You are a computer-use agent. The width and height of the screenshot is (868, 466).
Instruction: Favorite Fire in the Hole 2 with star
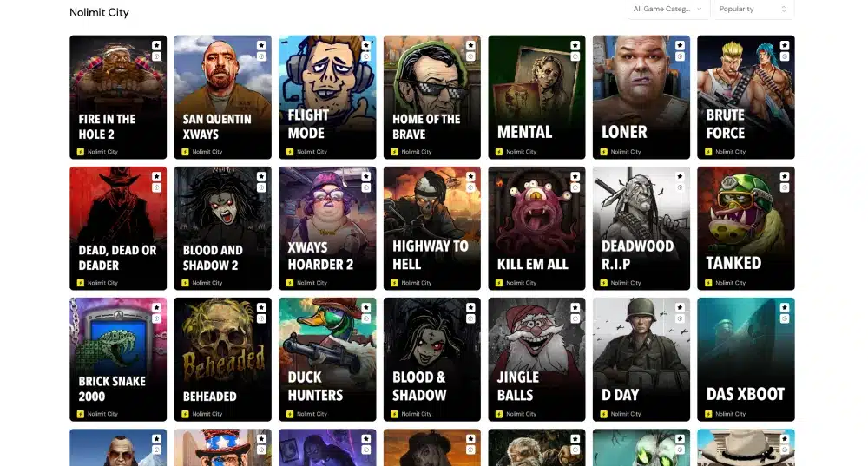[x=156, y=45]
